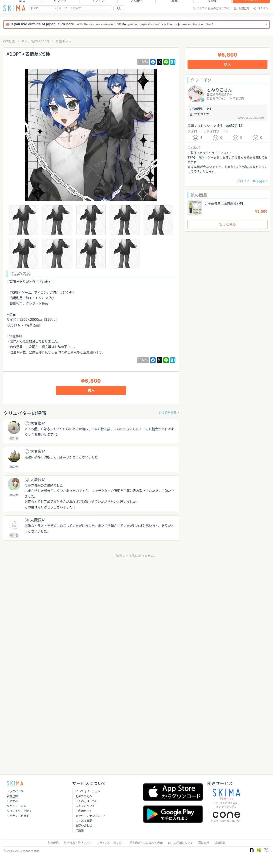Click the sad rating face icon
Image resolution: width=273 pixels, height=868 pixels.
(x=256, y=138)
